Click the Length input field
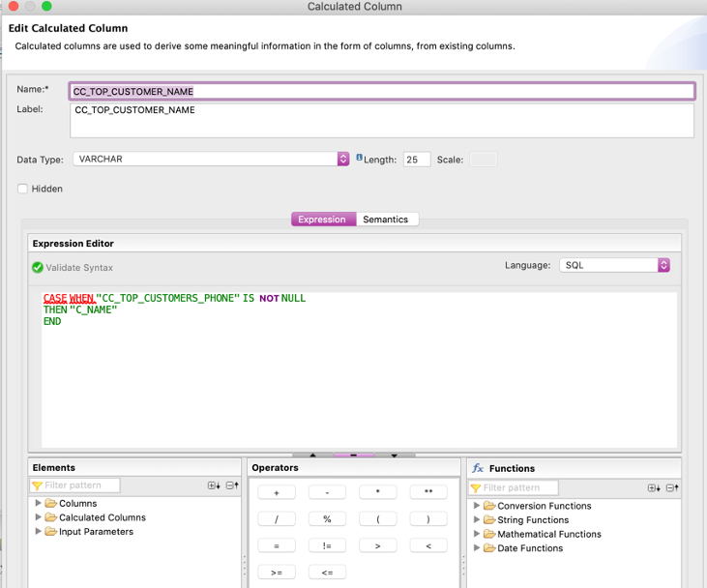 [x=417, y=160]
